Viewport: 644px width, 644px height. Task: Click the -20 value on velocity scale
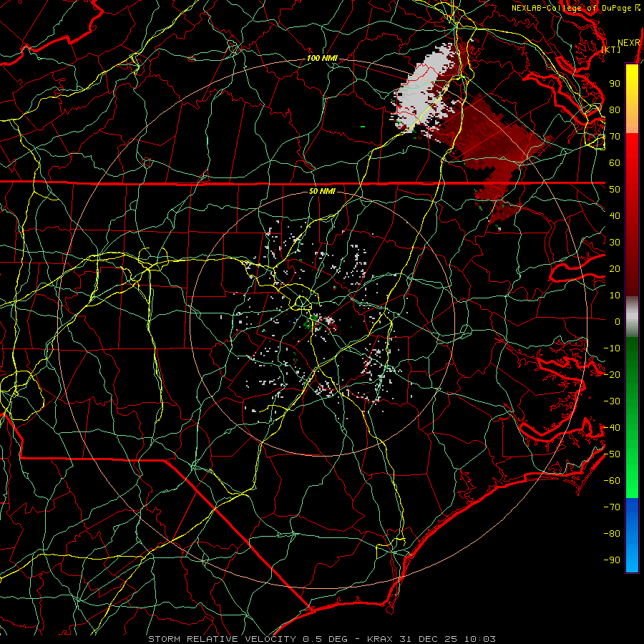(x=612, y=374)
